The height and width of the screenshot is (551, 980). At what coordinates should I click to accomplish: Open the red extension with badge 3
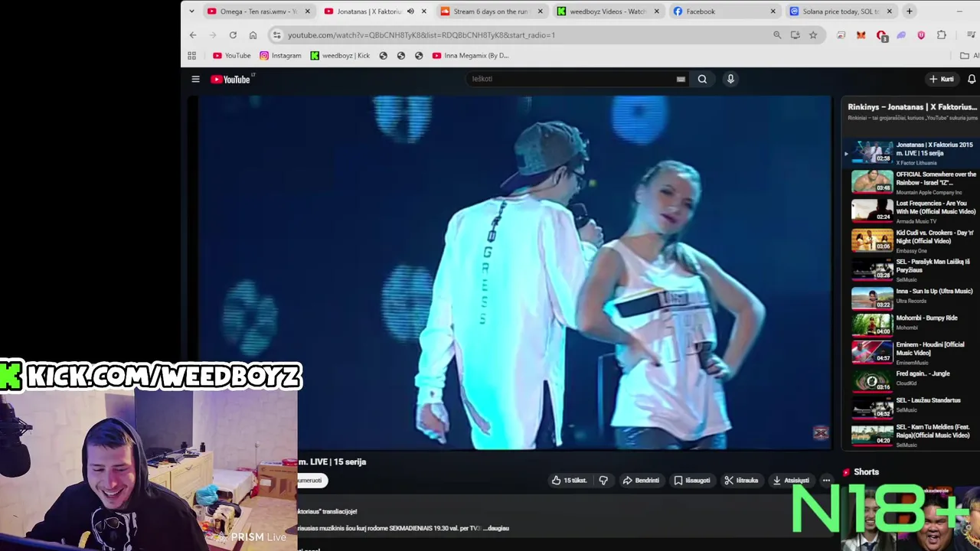click(x=881, y=35)
